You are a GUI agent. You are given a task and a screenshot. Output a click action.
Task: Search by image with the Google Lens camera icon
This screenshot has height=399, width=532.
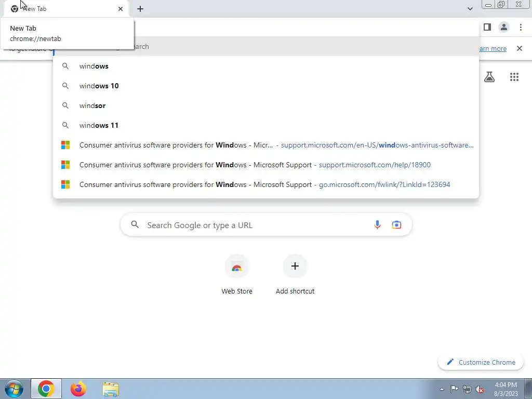tap(396, 224)
